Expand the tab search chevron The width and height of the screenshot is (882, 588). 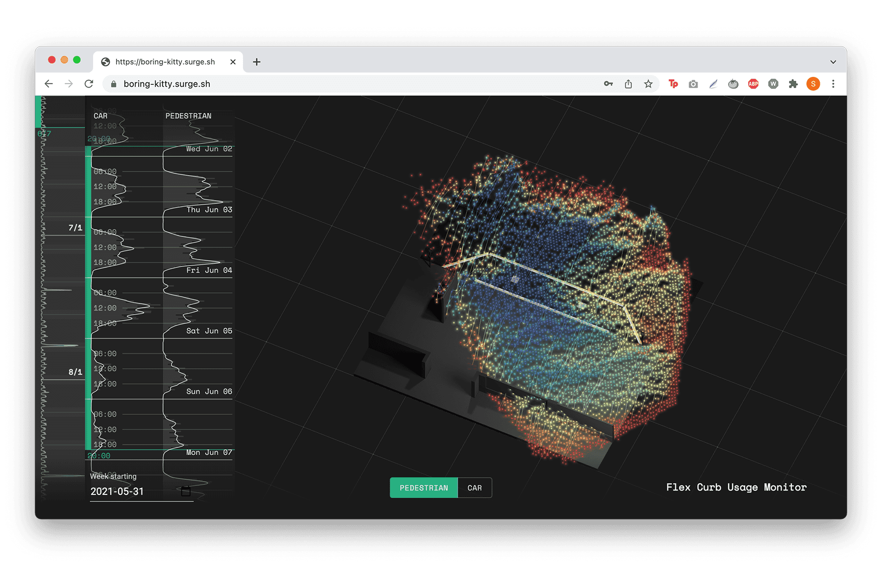[x=833, y=62]
